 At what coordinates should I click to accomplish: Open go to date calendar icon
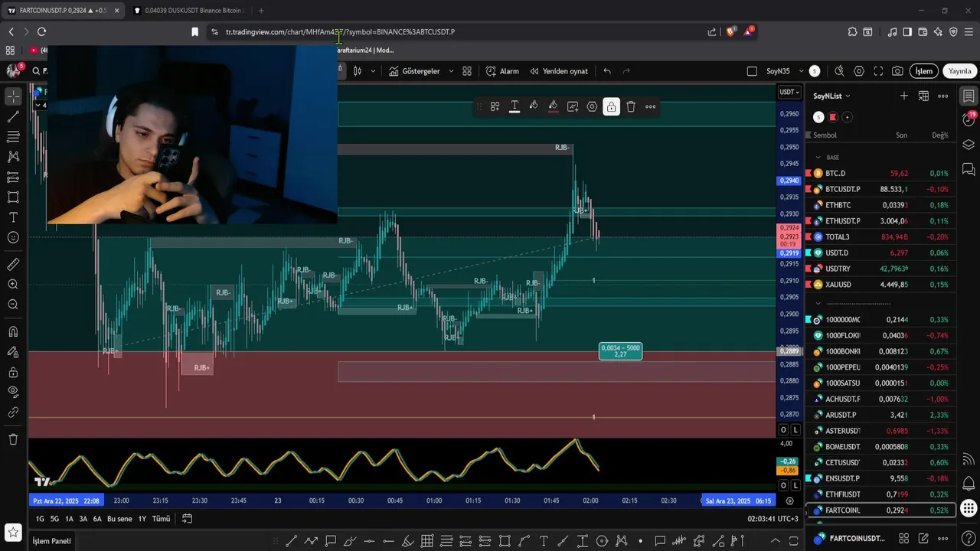click(x=187, y=519)
